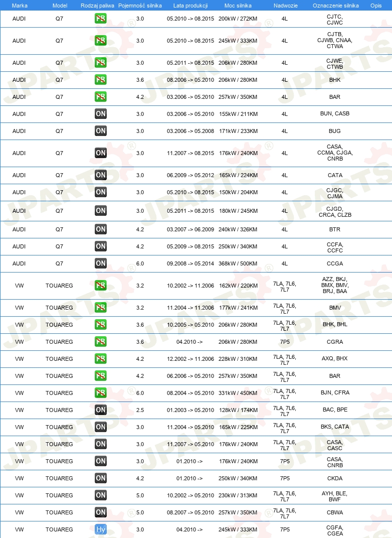Select the engine code CBWA

335,512
